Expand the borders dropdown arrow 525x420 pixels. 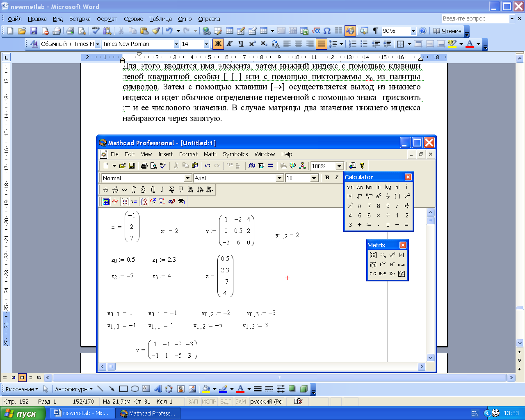(409, 44)
